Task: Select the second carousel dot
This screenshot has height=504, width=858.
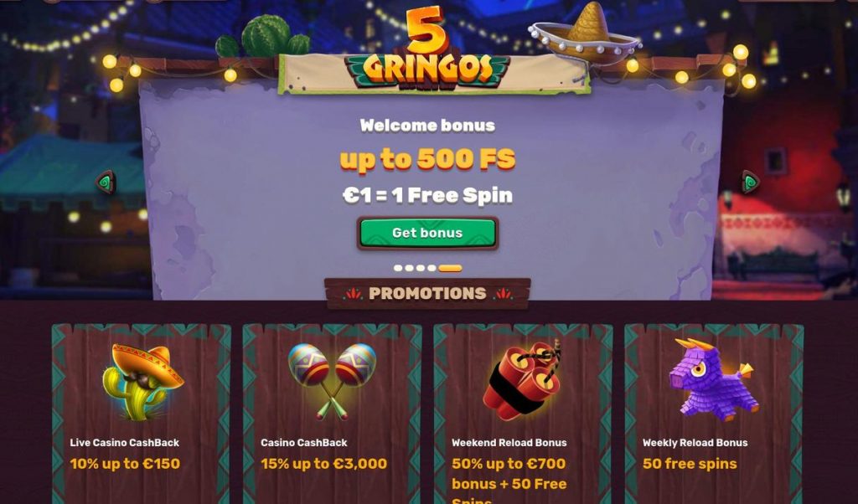Action: pos(409,268)
